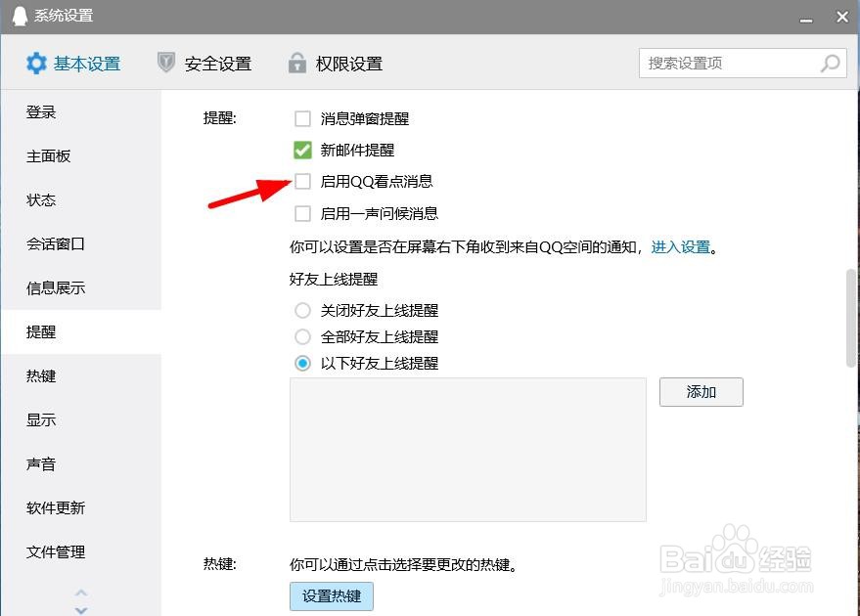Open 登录 in sidebar
Image resolution: width=860 pixels, height=616 pixels.
click(81, 112)
